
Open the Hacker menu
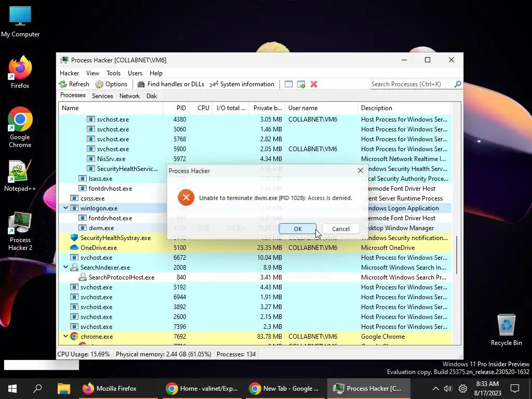tap(69, 73)
